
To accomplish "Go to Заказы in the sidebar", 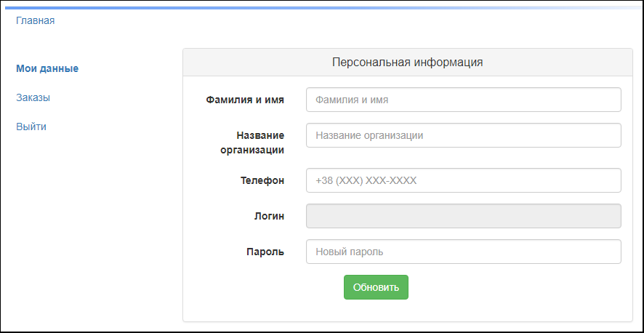I will [x=33, y=97].
